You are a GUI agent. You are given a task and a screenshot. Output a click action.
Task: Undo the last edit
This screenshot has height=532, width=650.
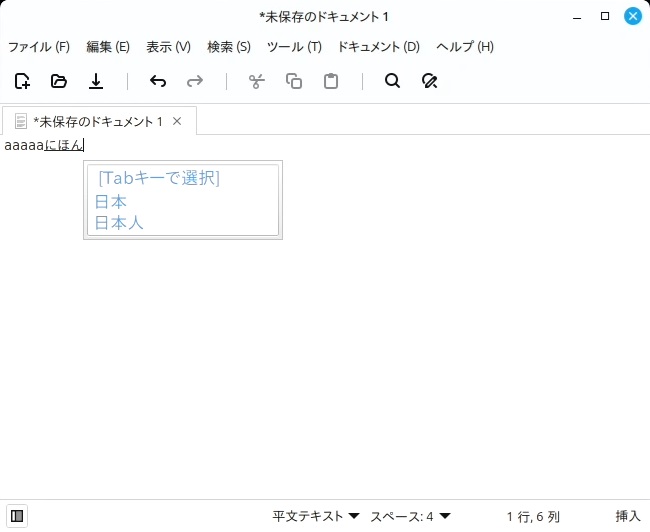157,81
